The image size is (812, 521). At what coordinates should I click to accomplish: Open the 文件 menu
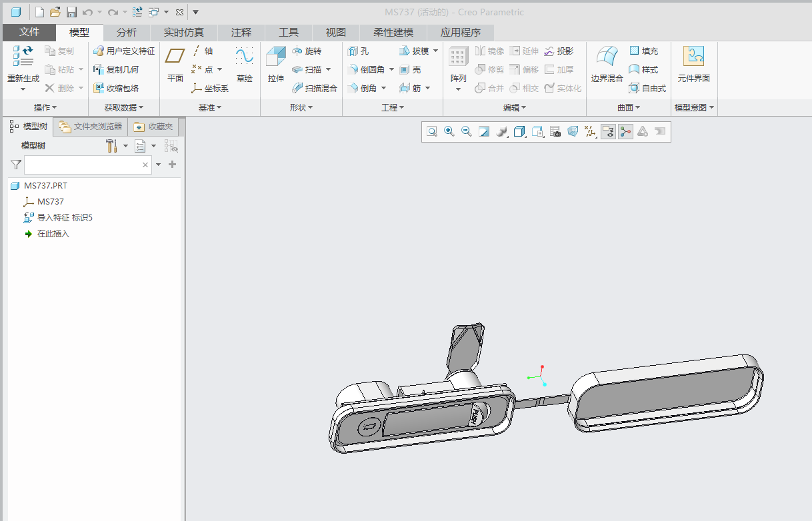(x=29, y=32)
